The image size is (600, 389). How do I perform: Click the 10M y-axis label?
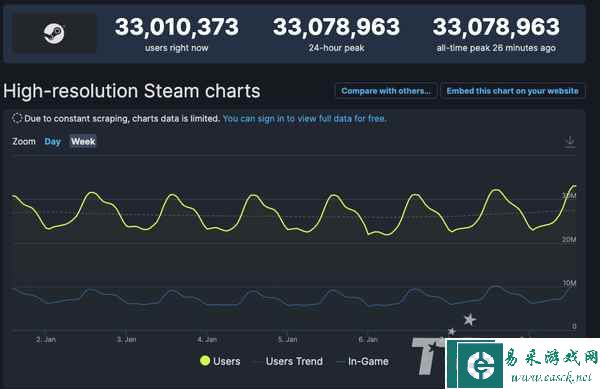point(569,283)
